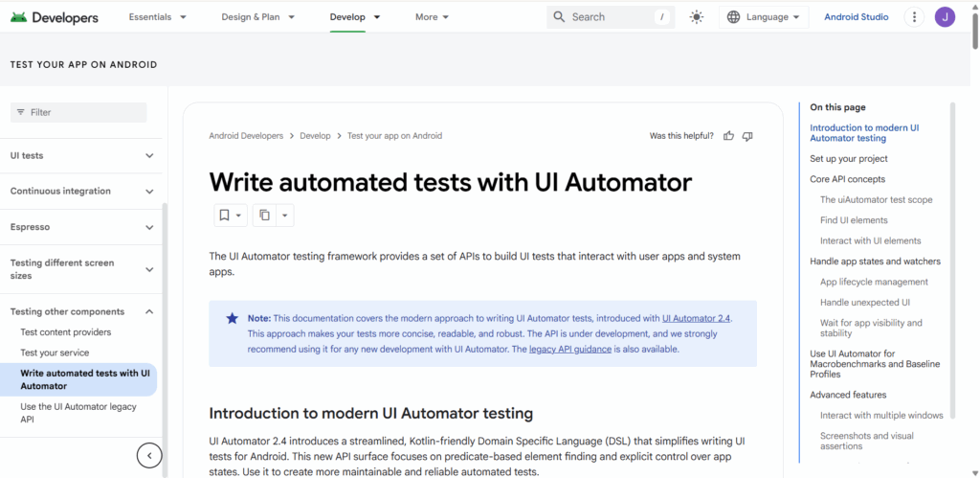Screen dimensions: 980x478
Task: Toggle the light/dark theme sun icon
Action: click(697, 17)
